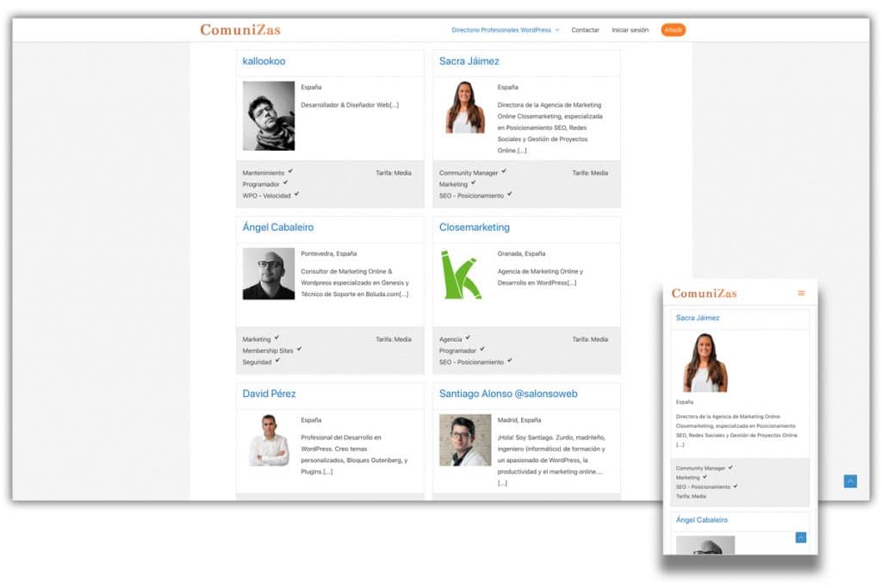
Task: Click Sacra Jáimez's photo in the mobile preview
Action: click(705, 362)
